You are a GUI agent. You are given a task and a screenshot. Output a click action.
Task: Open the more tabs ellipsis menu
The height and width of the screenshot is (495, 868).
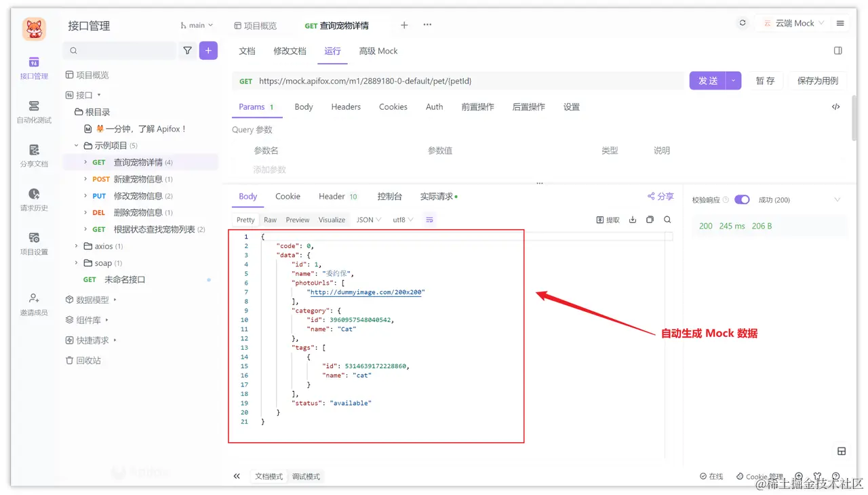click(427, 25)
